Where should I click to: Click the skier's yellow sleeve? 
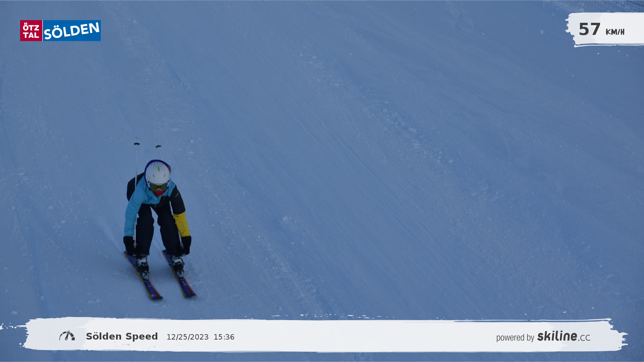point(182,224)
